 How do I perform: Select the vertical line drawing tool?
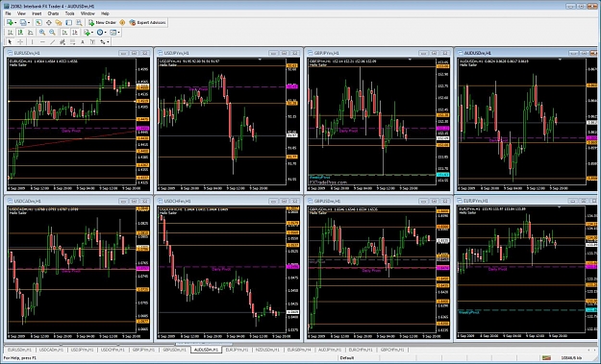tap(32, 42)
